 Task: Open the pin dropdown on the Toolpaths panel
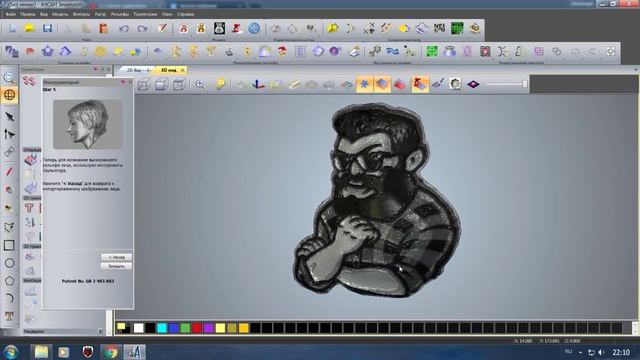96,69
